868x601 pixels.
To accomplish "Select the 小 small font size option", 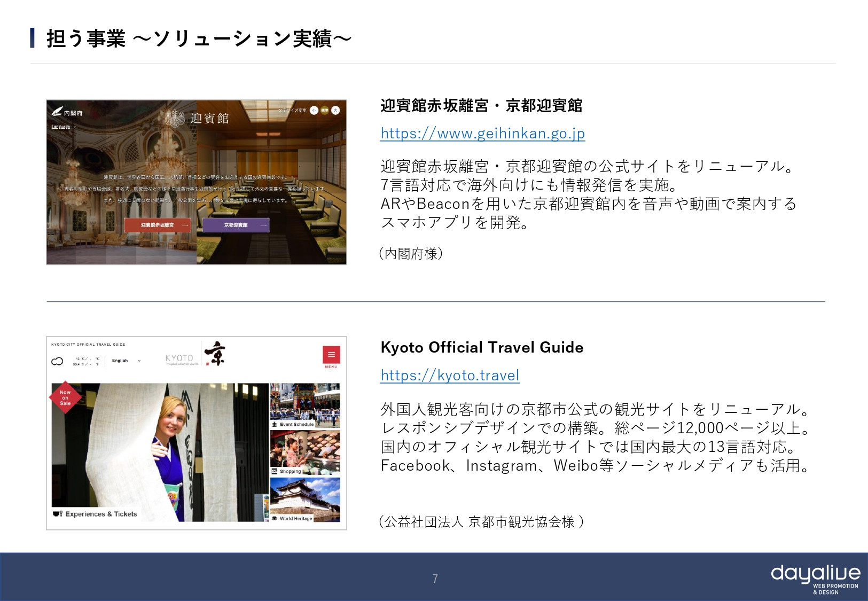I will pyautogui.click(x=314, y=111).
